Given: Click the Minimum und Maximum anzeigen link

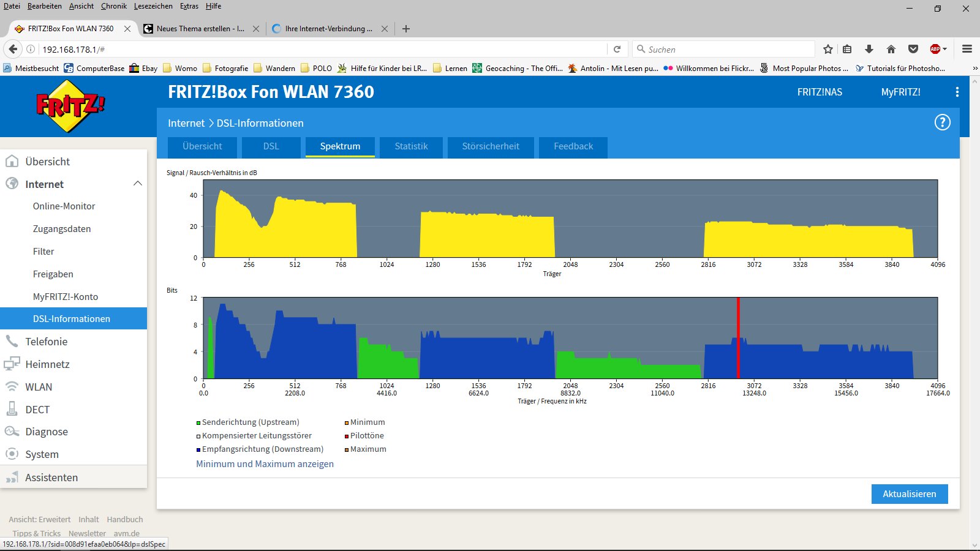Looking at the screenshot, I should click(x=265, y=464).
